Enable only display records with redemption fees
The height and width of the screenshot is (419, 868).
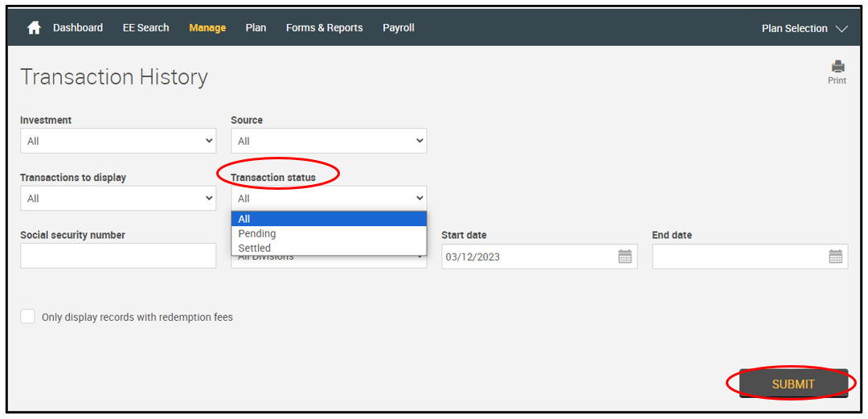(x=28, y=317)
